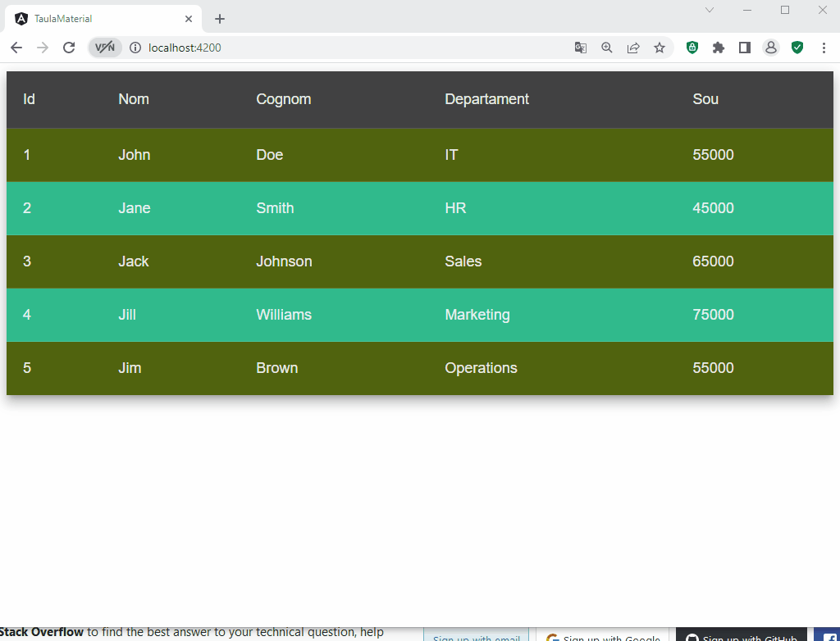840x641 pixels.
Task: Open the Chrome three-dot menu
Action: [x=824, y=48]
